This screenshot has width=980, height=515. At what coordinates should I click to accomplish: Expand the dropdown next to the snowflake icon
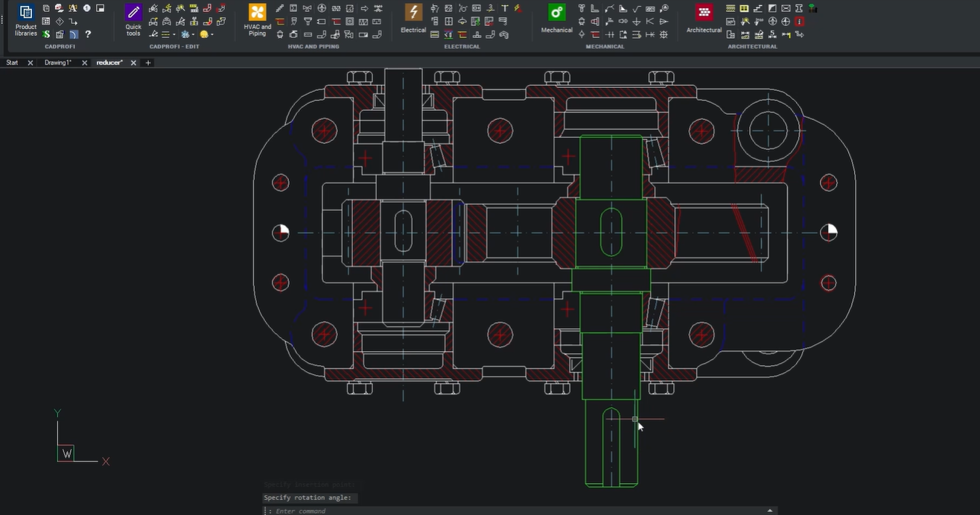193,34
